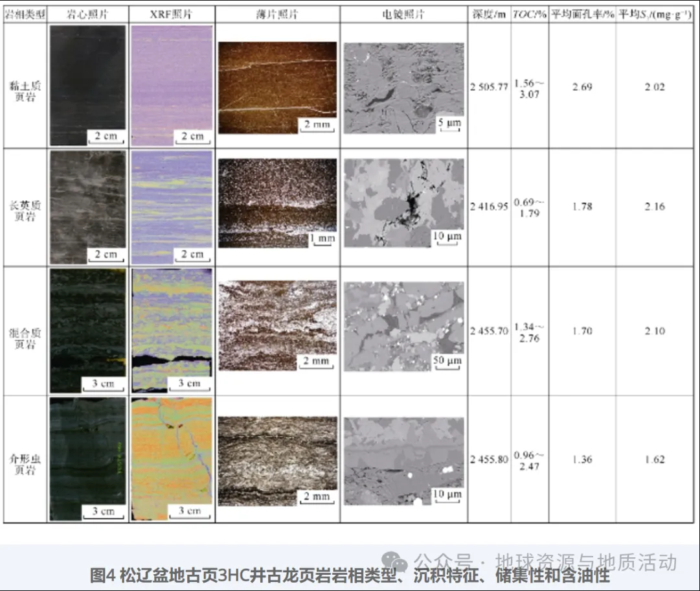Click the clay shale thin section photo
This screenshot has height=591, width=700.
277,87
